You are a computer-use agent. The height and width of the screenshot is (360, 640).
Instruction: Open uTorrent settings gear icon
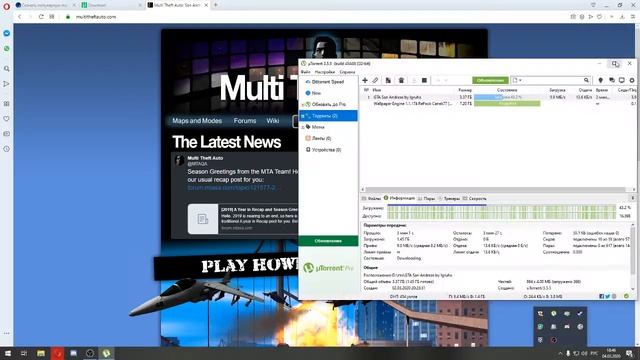point(632,80)
